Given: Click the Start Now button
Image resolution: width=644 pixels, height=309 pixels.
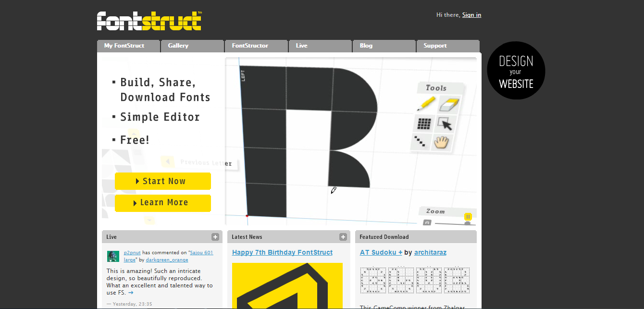Looking at the screenshot, I should coord(163,181).
